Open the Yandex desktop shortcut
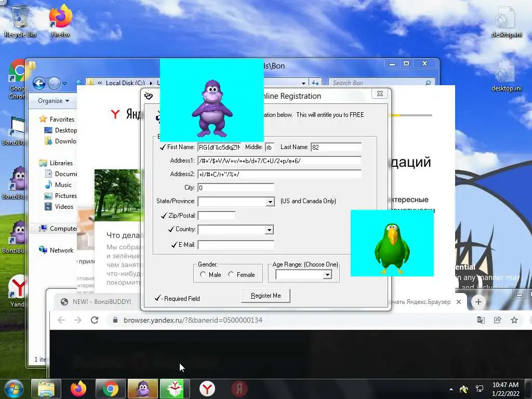Viewport: 532px width, 399px height. point(17,291)
